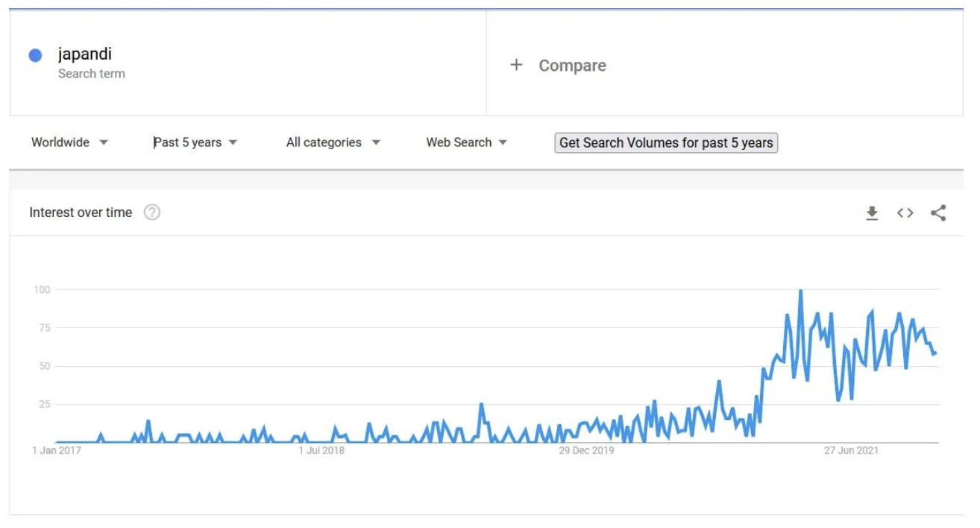Screen dimensions: 980x528
Task: Click the chart peak at value 100
Action: (800, 291)
